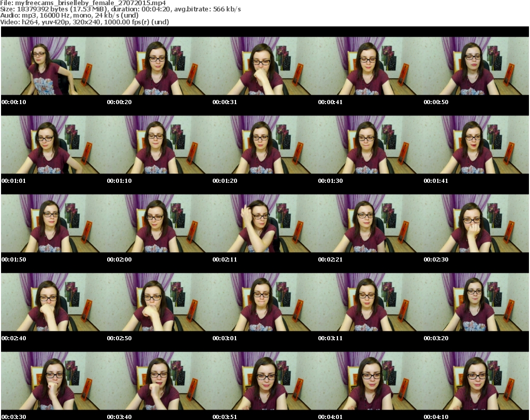Click the Audio mp3 info line

(69, 16)
